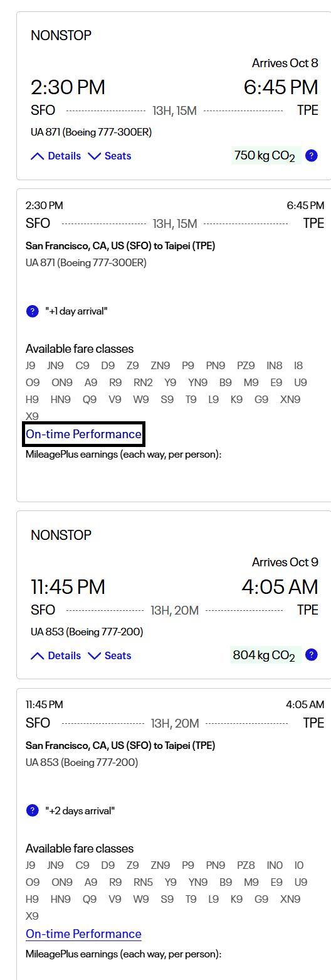331x980 pixels.
Task: Click the 750 kg CO2 emissions badge
Action: (266, 156)
